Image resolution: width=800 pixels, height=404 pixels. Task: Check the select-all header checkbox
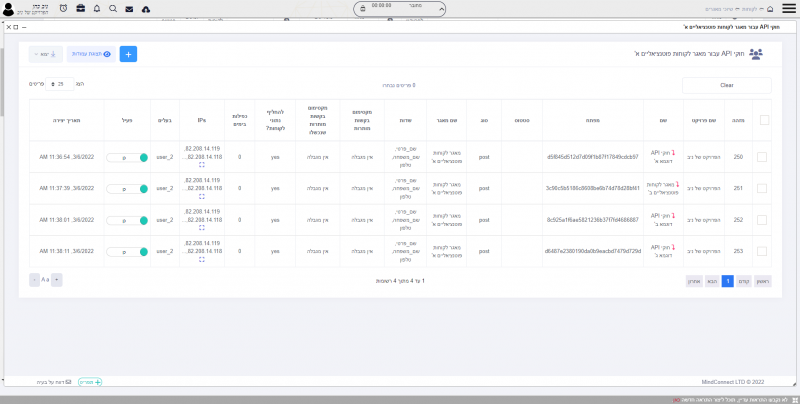click(764, 120)
